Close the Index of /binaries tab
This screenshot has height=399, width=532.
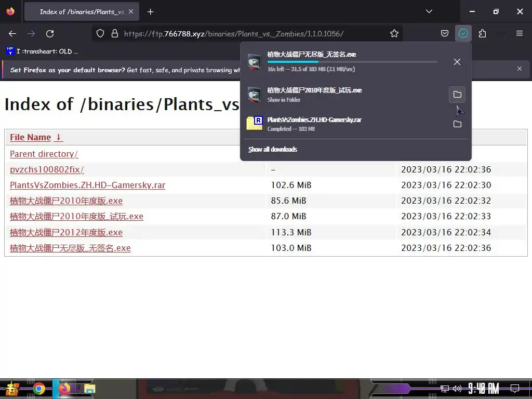coord(131,12)
